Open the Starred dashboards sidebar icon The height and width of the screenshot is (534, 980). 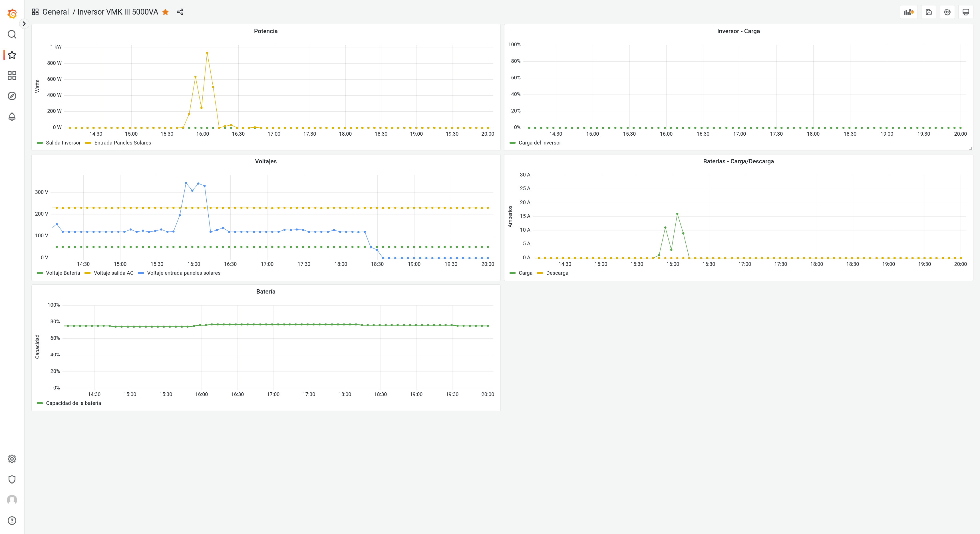coord(12,55)
